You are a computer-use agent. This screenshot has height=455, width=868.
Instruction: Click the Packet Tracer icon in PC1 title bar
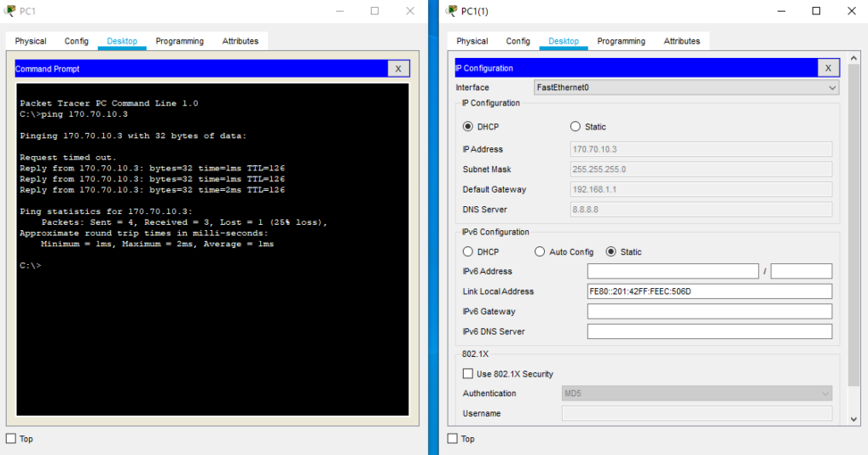tap(9, 11)
